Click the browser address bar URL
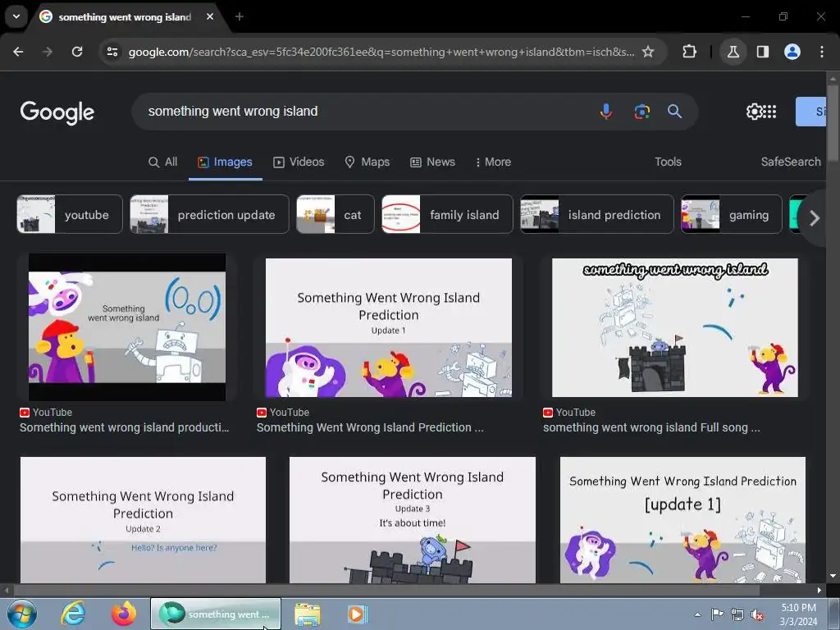 [381, 52]
